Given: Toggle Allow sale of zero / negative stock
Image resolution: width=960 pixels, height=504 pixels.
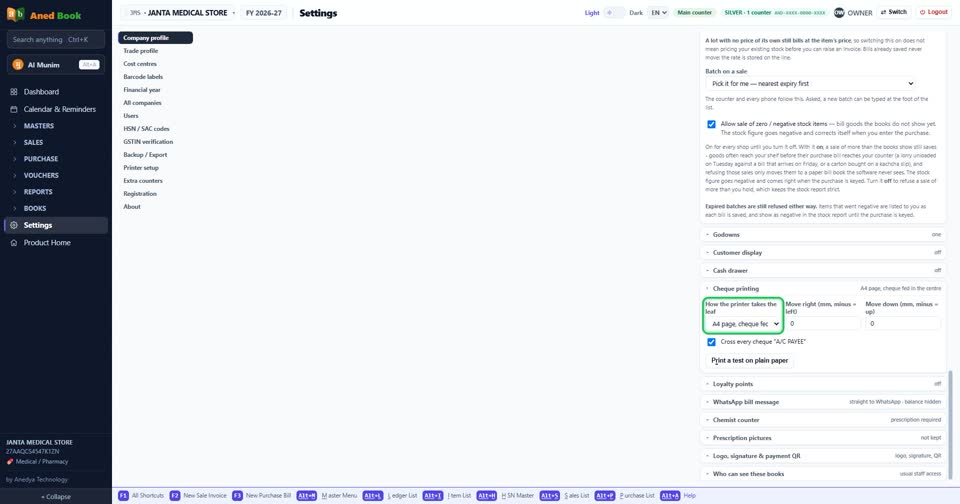Looking at the screenshot, I should (711, 124).
